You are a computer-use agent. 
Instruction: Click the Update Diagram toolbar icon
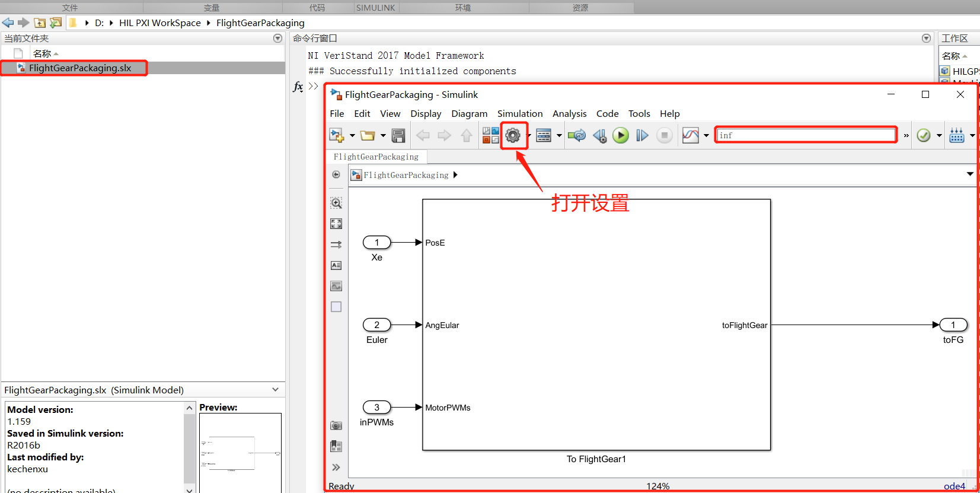[x=576, y=135]
